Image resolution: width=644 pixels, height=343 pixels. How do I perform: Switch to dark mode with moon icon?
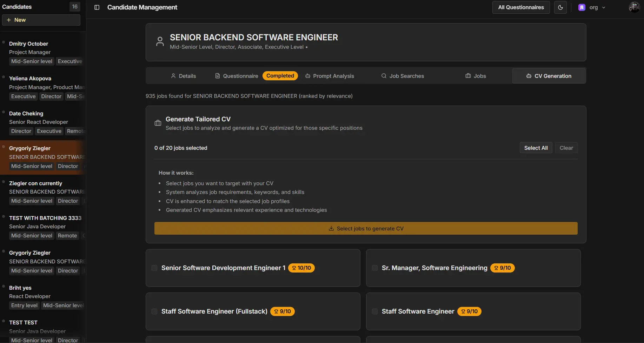point(560,7)
